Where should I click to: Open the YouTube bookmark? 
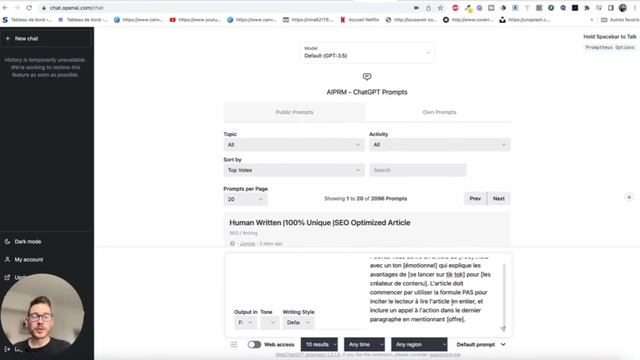point(195,20)
